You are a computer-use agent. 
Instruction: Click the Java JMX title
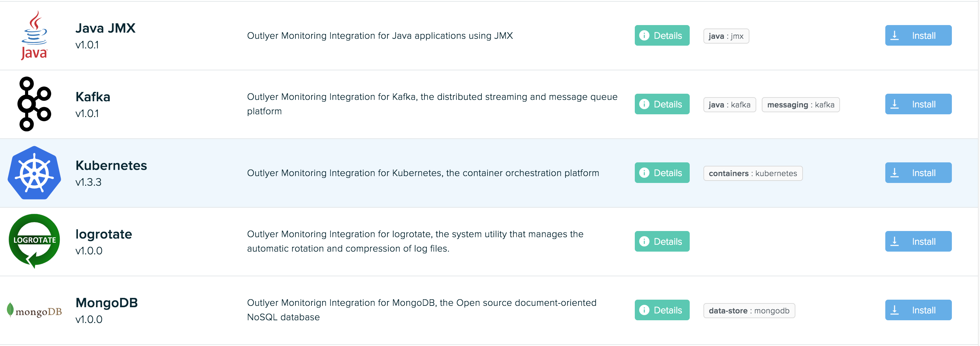105,28
